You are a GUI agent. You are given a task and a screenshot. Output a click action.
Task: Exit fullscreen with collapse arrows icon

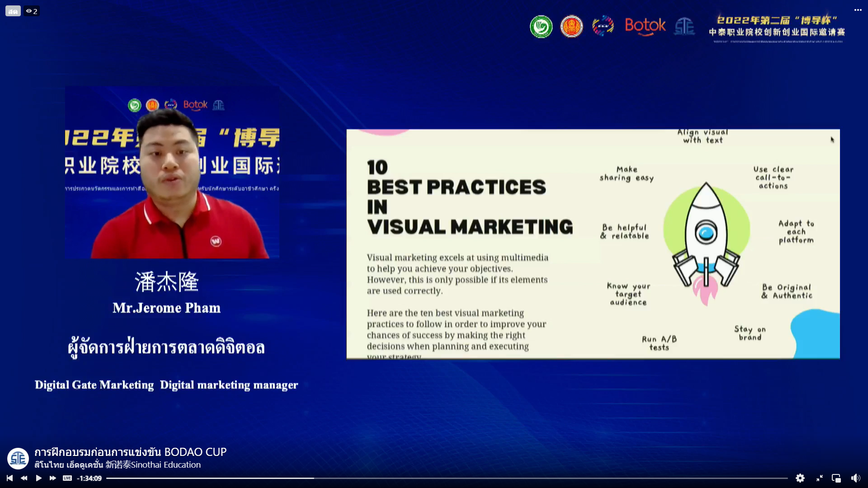pyautogui.click(x=819, y=478)
